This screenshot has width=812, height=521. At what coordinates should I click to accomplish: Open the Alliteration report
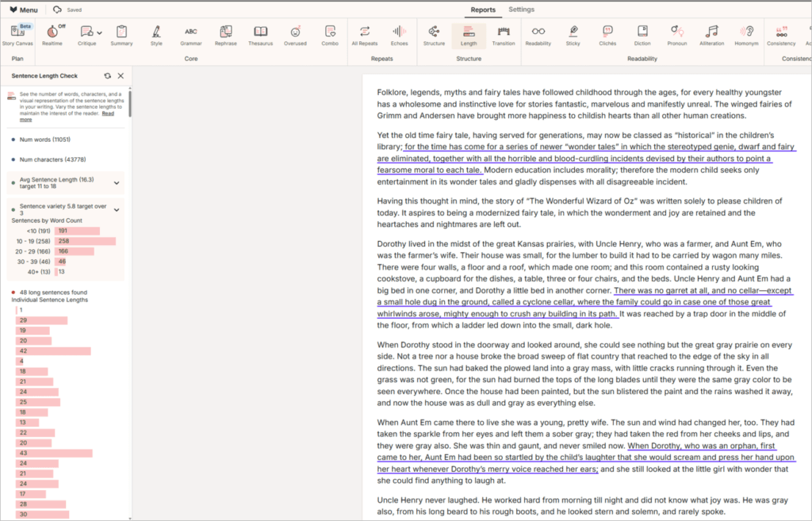point(713,36)
